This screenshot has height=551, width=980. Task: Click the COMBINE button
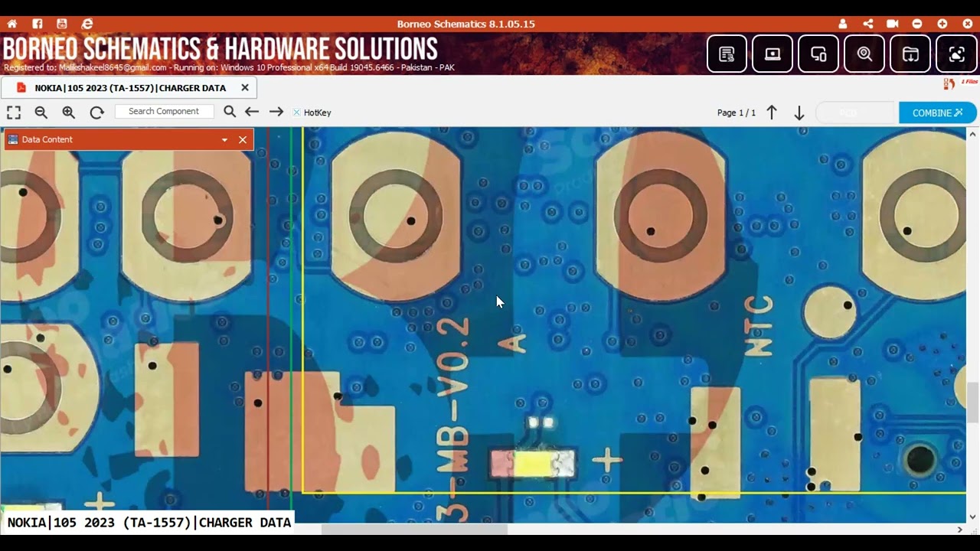click(x=938, y=112)
